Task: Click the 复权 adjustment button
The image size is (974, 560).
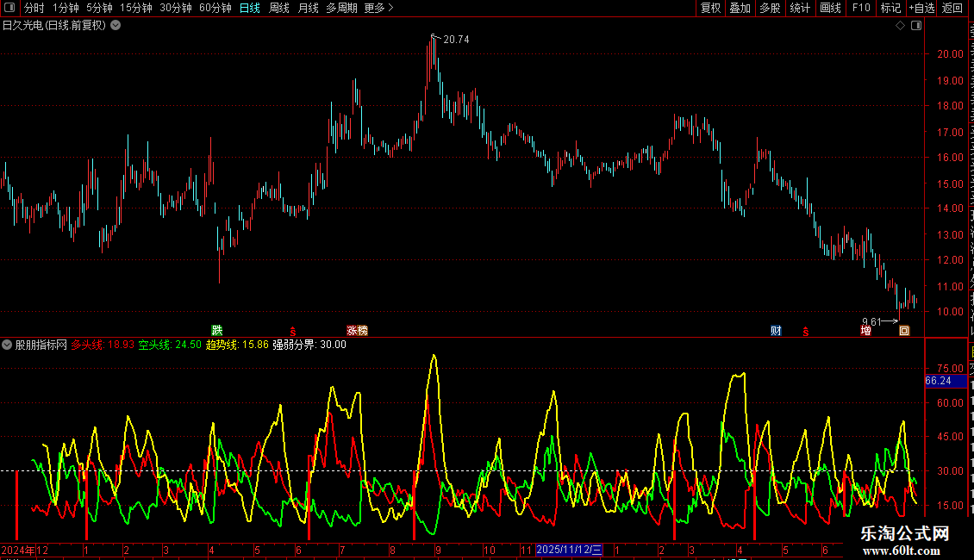Action: coord(710,8)
